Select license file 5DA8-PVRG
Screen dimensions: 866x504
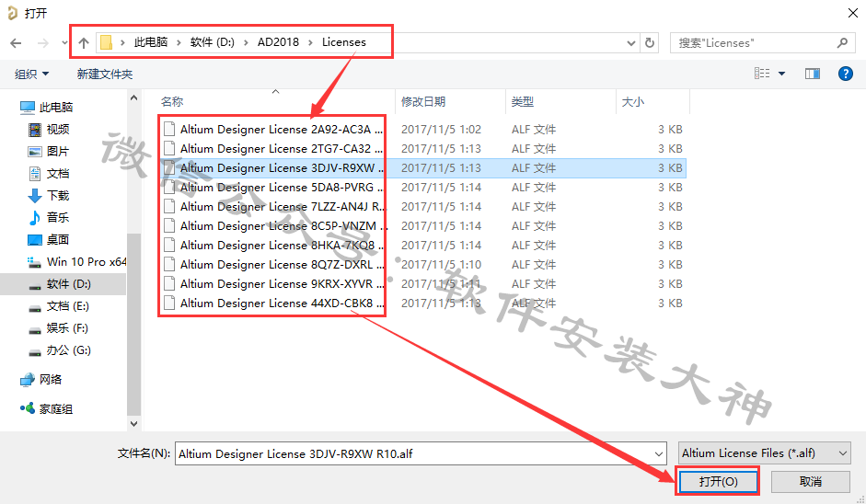coord(423,187)
